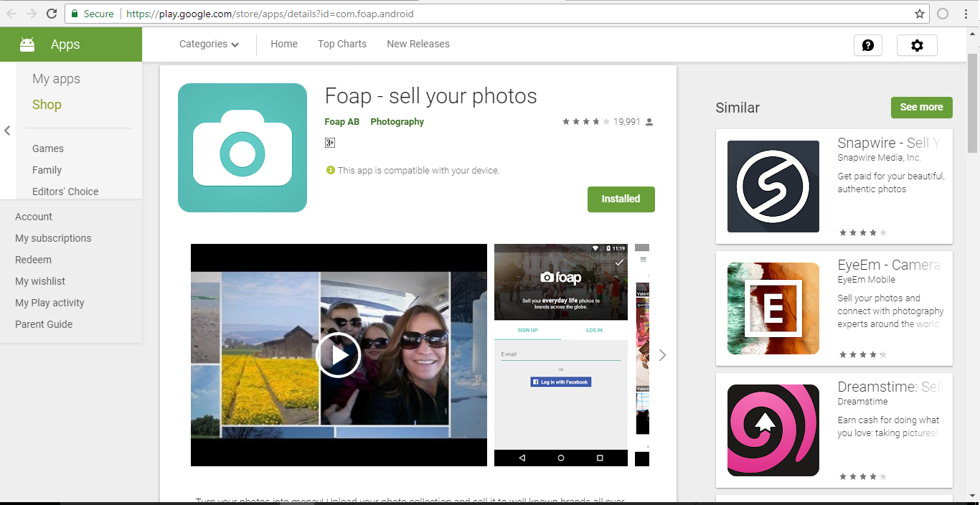
Task: Open My subscriptions link
Action: [x=53, y=238]
